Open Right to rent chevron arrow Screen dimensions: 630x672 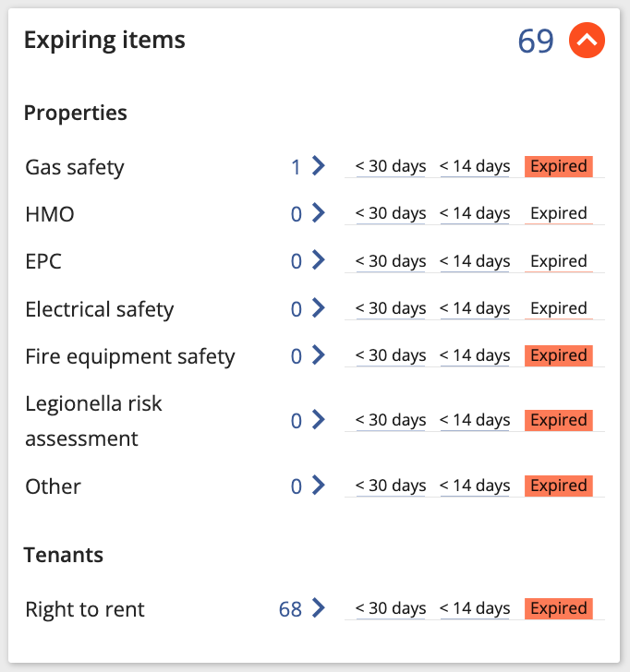point(318,607)
